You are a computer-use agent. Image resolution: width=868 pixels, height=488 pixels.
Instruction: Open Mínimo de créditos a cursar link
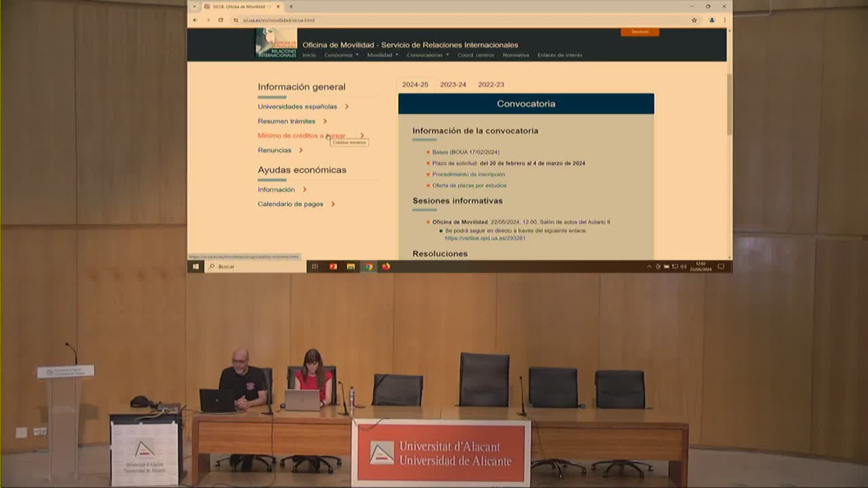302,136
